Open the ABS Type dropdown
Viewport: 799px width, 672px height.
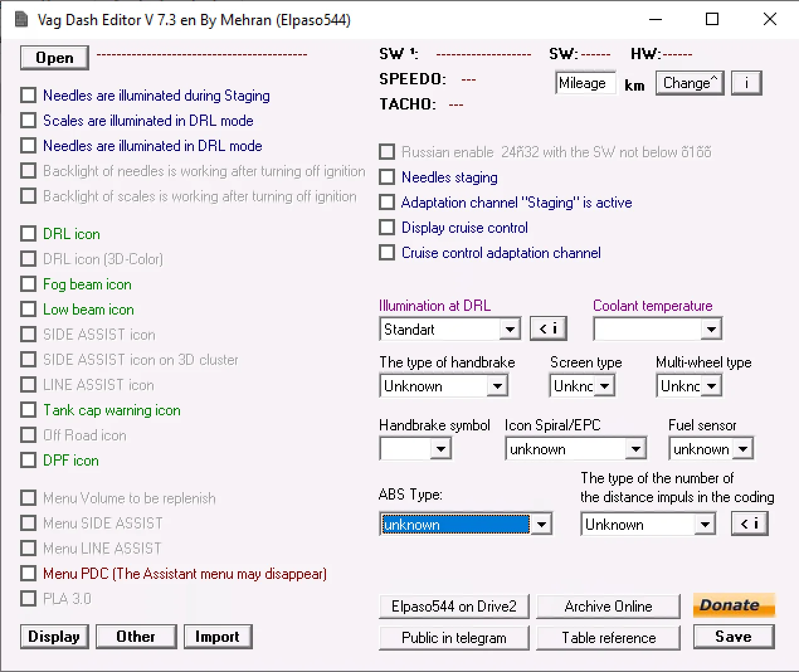(x=541, y=524)
